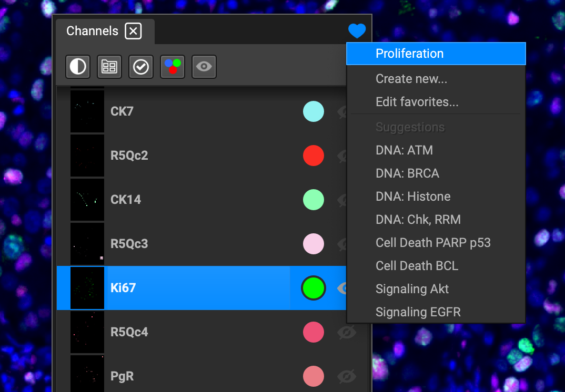Change the R5Qc4 pink color swatch

[x=314, y=332]
